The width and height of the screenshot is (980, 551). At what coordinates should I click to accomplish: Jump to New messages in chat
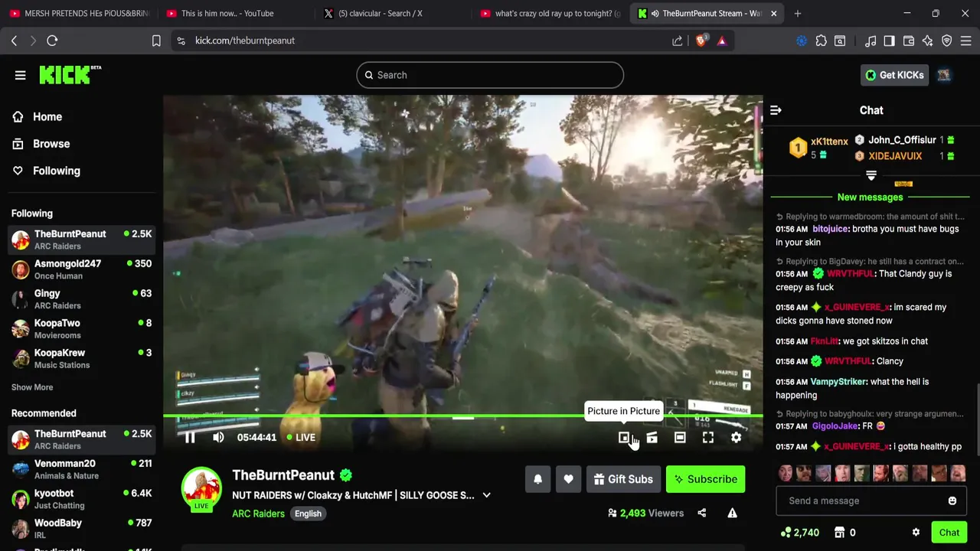click(871, 197)
